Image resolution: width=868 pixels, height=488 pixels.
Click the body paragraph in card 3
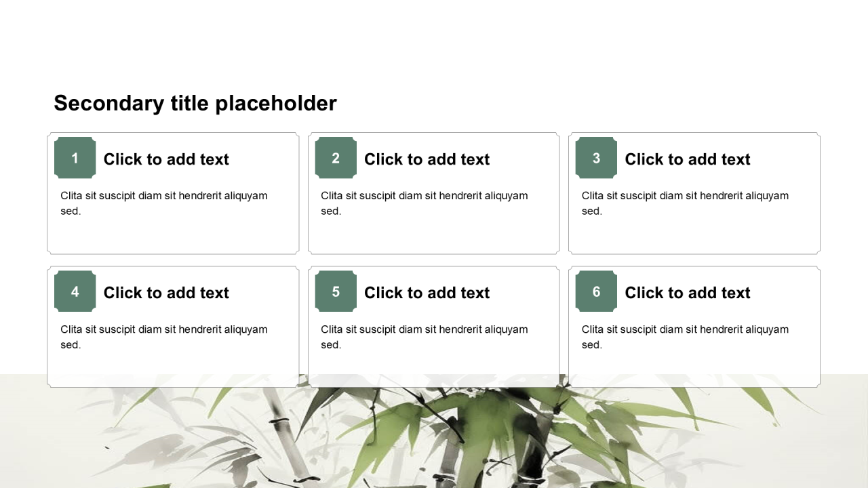pyautogui.click(x=685, y=203)
